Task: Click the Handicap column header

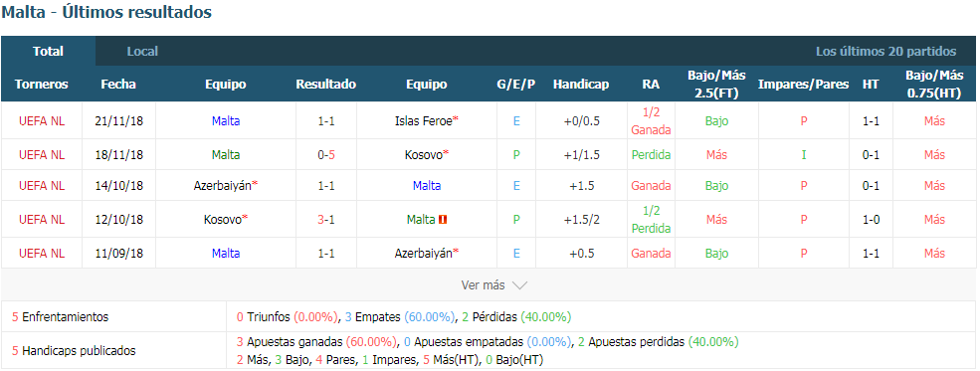Action: tap(581, 85)
